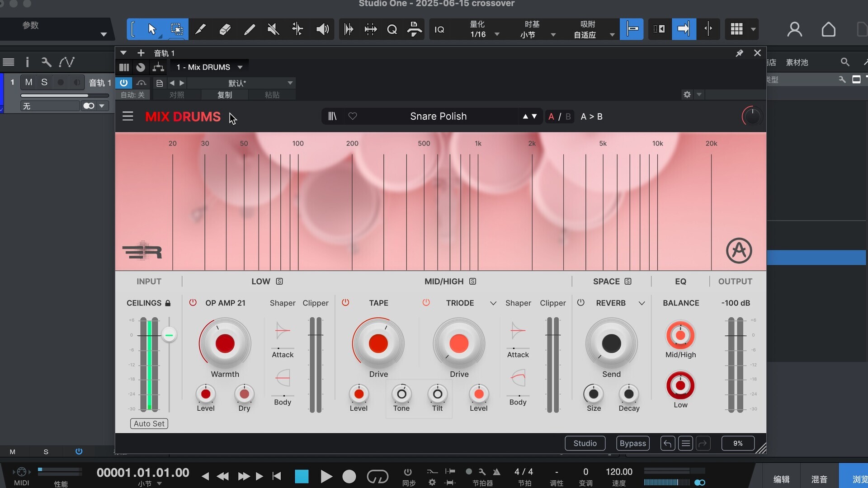
Task: Toggle TRIODE module power button
Action: coord(426,302)
